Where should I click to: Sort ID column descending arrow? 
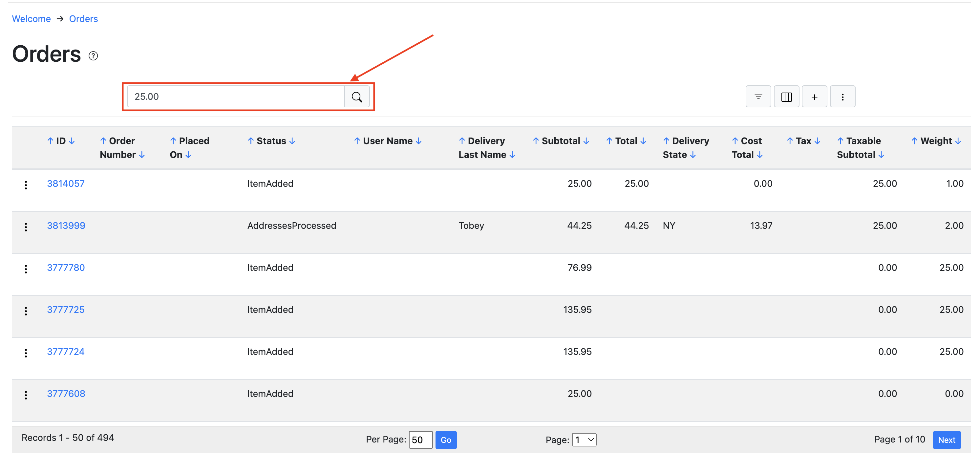72,141
